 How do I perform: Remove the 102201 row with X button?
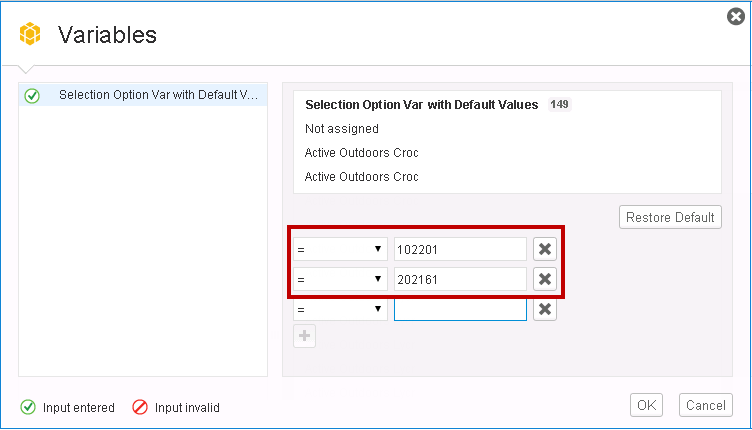(545, 249)
